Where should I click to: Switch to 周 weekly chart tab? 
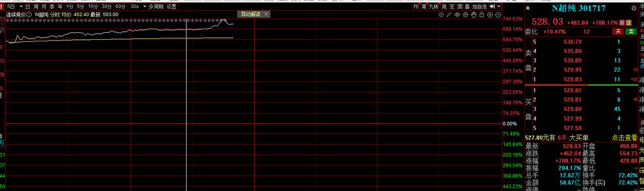(36, 7)
